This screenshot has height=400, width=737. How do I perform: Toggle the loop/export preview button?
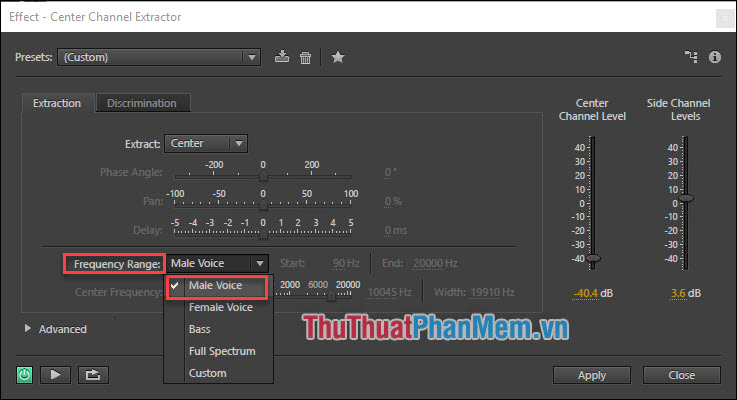93,375
